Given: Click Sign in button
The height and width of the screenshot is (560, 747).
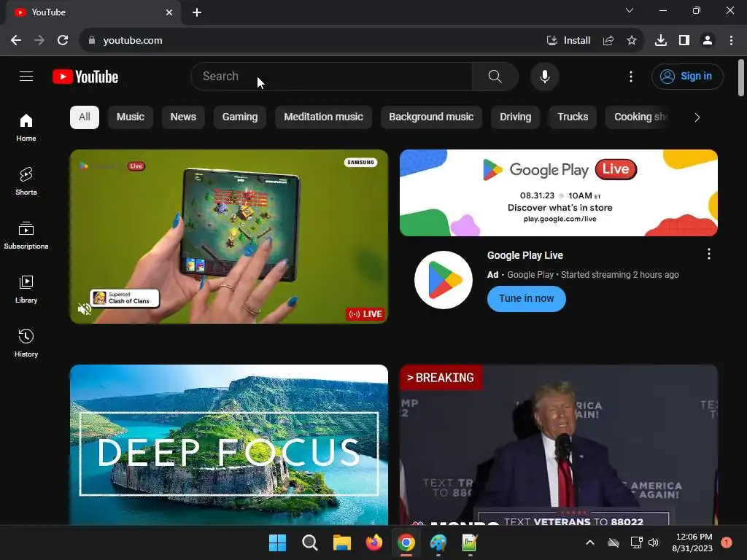Looking at the screenshot, I should (687, 76).
